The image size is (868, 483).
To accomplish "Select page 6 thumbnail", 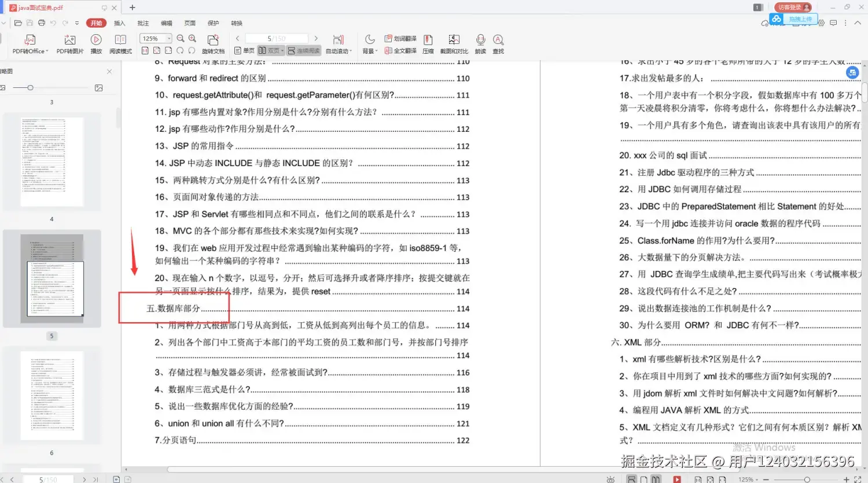I will (52, 396).
